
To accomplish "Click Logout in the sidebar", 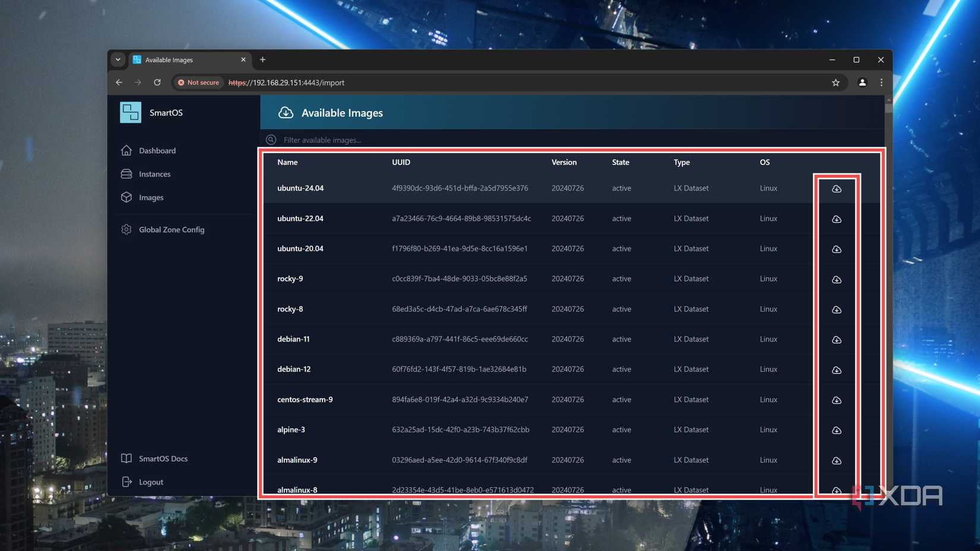I will 150,482.
